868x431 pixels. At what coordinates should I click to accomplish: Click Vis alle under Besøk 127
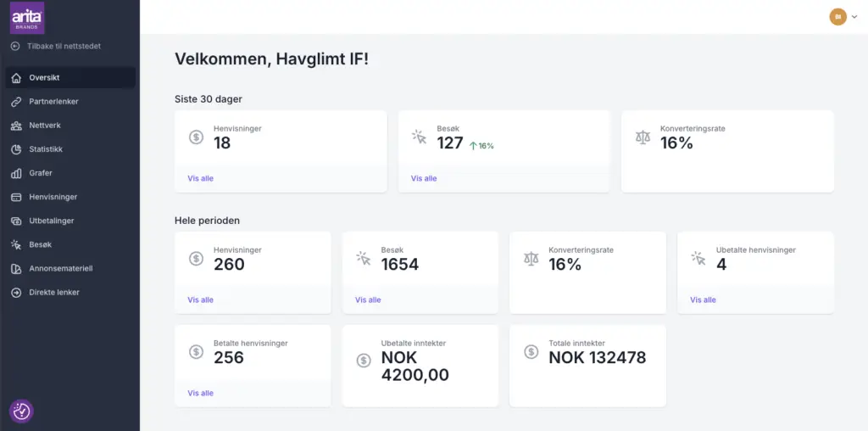(x=424, y=178)
